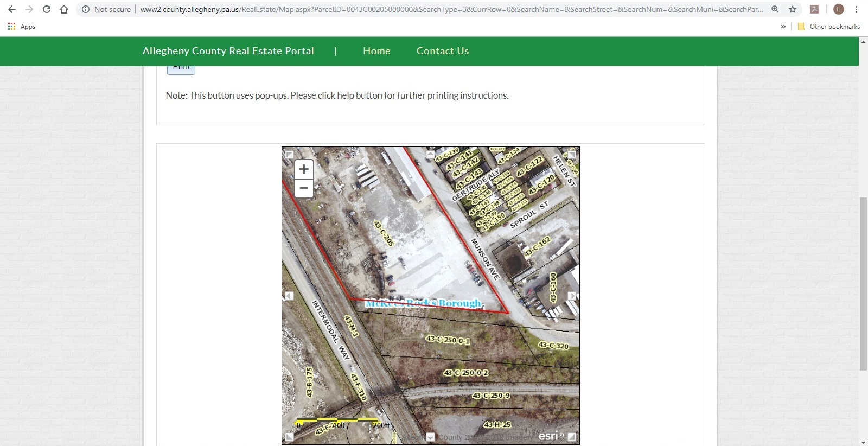The image size is (868, 446).
Task: Pan the map toward lower-left corner
Action: click(289, 437)
